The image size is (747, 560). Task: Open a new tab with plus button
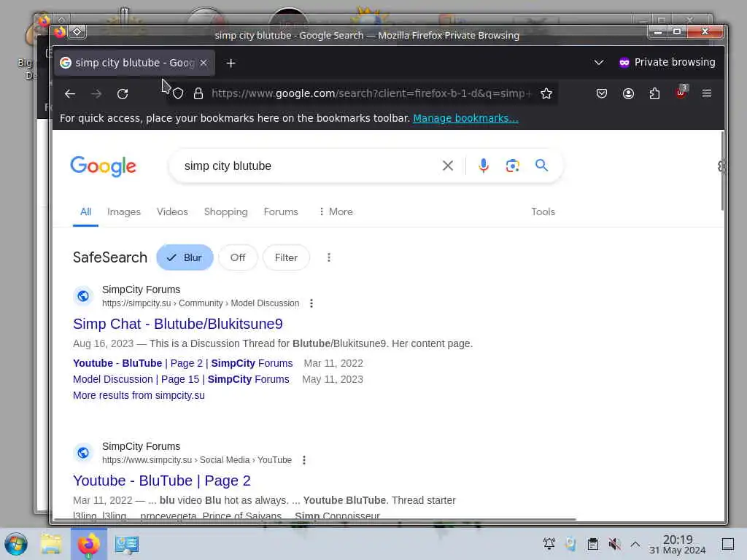231,63
